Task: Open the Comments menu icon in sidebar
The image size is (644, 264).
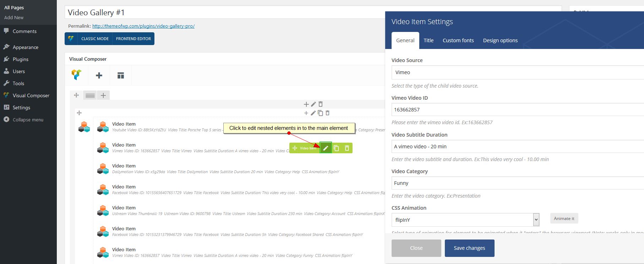Action: (6, 31)
